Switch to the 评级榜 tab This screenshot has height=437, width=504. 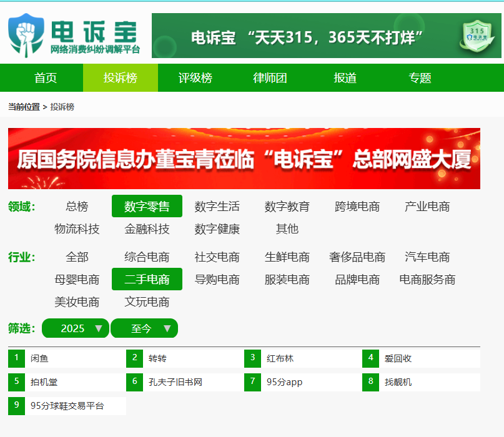[x=195, y=78]
